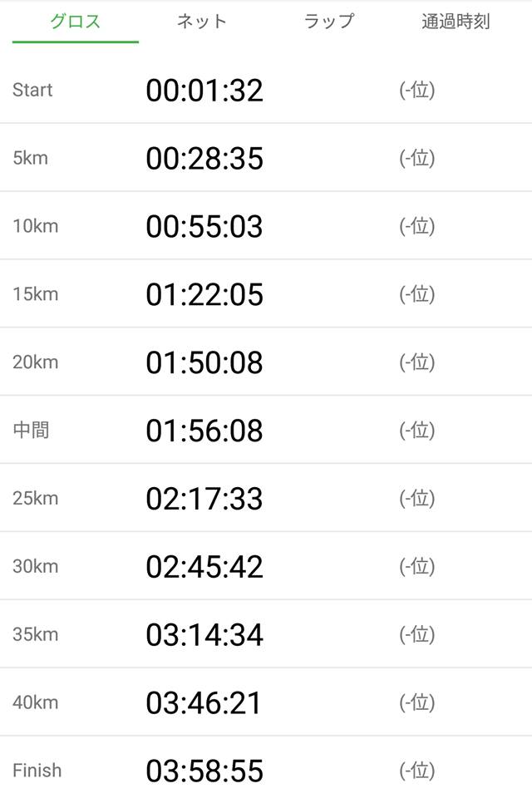532x798 pixels.
Task: Select the 40km split time 03:46:21
Action: tap(204, 703)
